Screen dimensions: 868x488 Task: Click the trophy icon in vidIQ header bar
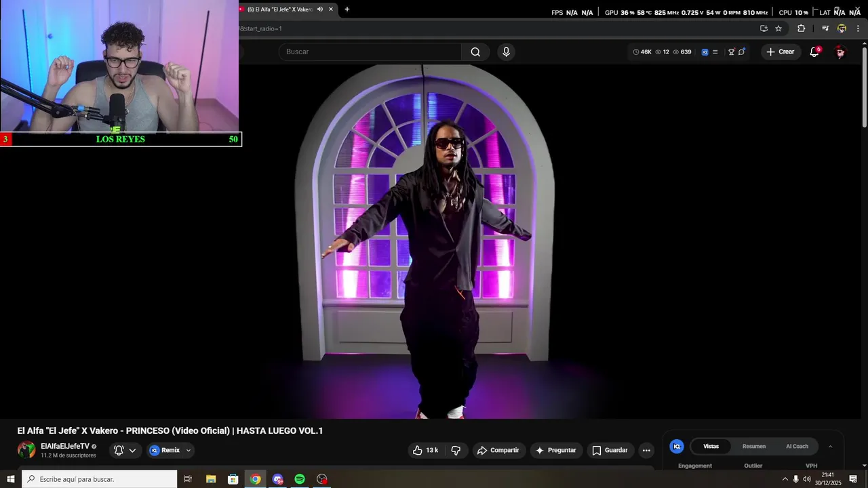point(731,52)
